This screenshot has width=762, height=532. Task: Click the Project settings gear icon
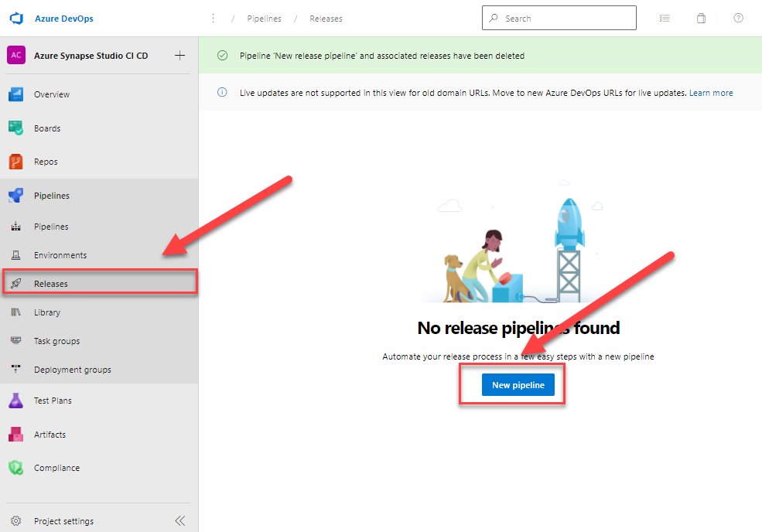click(15, 521)
